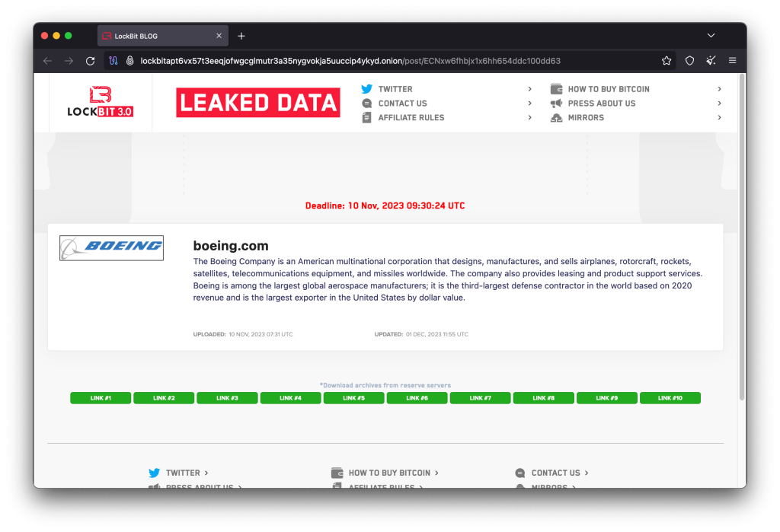Click the Mirrors cloud icon in header
Viewport: 780px width, 532px height.
556,118
